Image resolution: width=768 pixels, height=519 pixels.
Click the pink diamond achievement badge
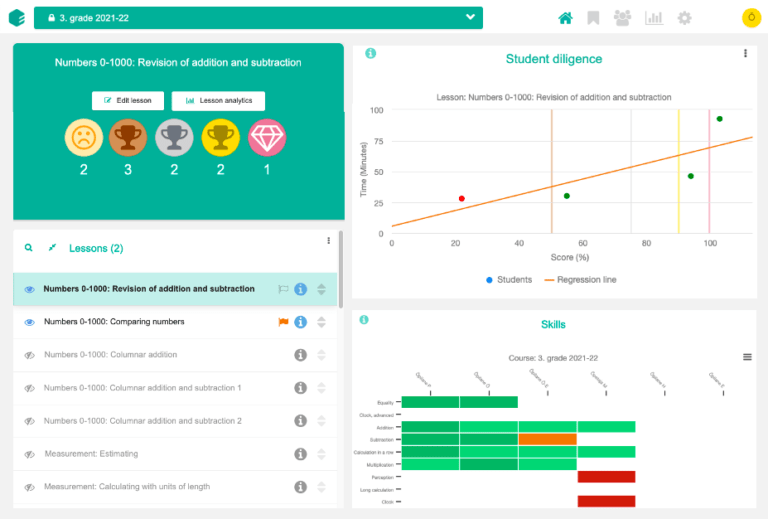267,137
